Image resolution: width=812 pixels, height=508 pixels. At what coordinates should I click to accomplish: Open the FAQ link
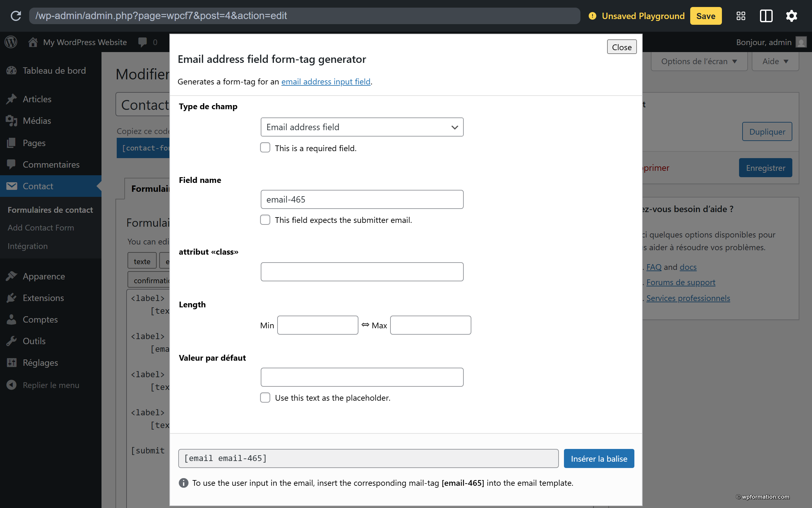[x=654, y=267]
